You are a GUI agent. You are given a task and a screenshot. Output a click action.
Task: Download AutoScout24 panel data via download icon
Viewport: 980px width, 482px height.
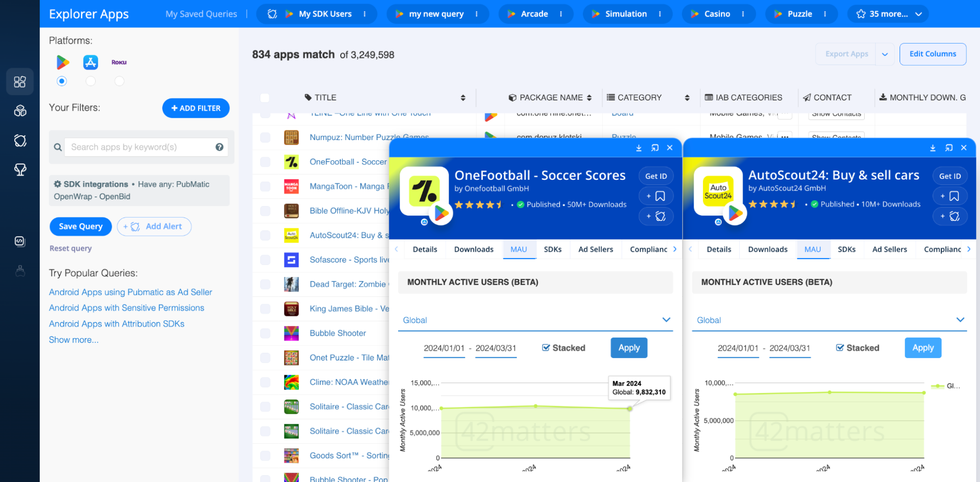933,148
